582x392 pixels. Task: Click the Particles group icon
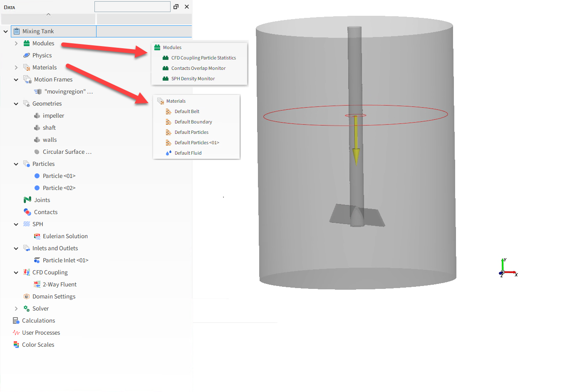27,164
